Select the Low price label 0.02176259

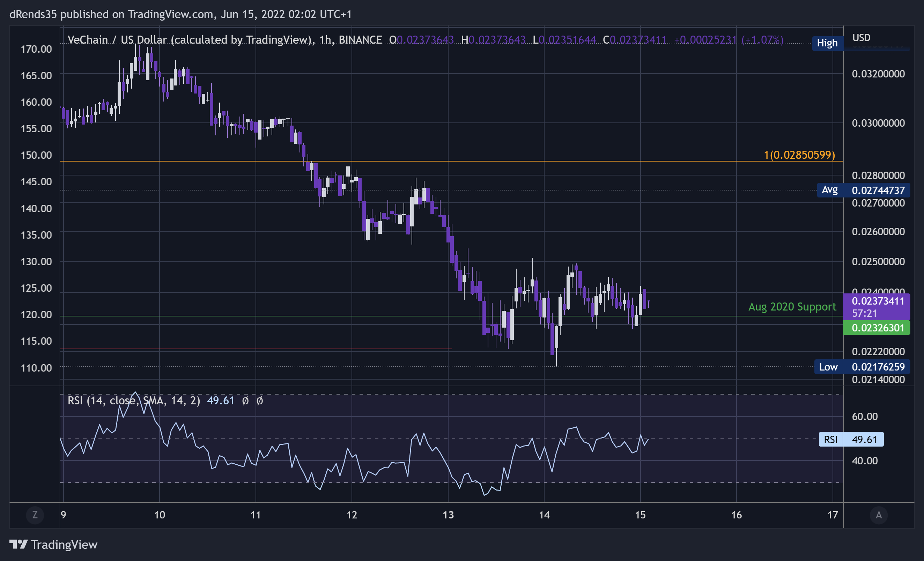(x=862, y=367)
